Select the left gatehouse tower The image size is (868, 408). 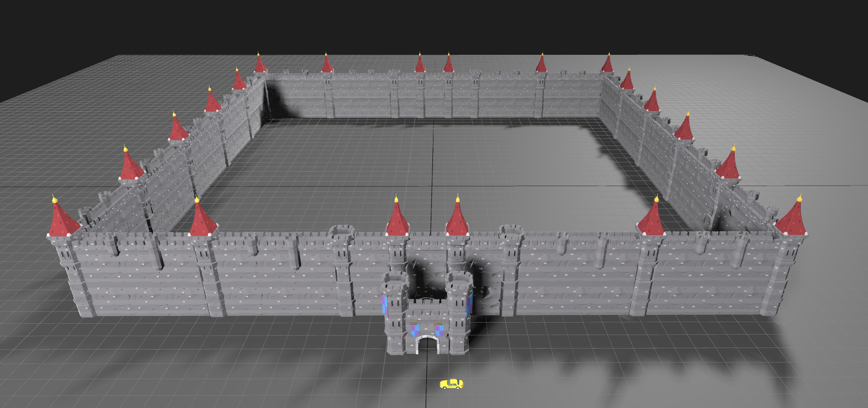tap(395, 315)
